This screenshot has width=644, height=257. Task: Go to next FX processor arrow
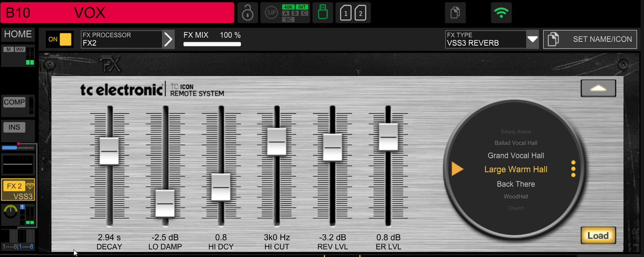pyautogui.click(x=169, y=39)
